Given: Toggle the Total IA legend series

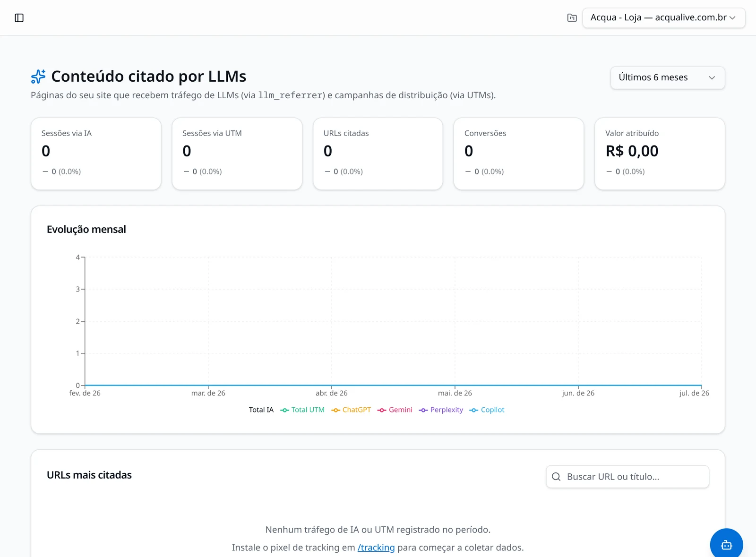Looking at the screenshot, I should click(261, 410).
